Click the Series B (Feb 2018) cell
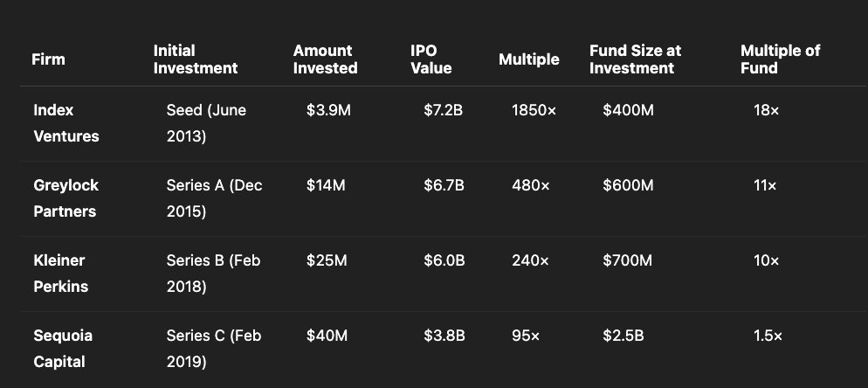The image size is (868, 388). [213, 274]
